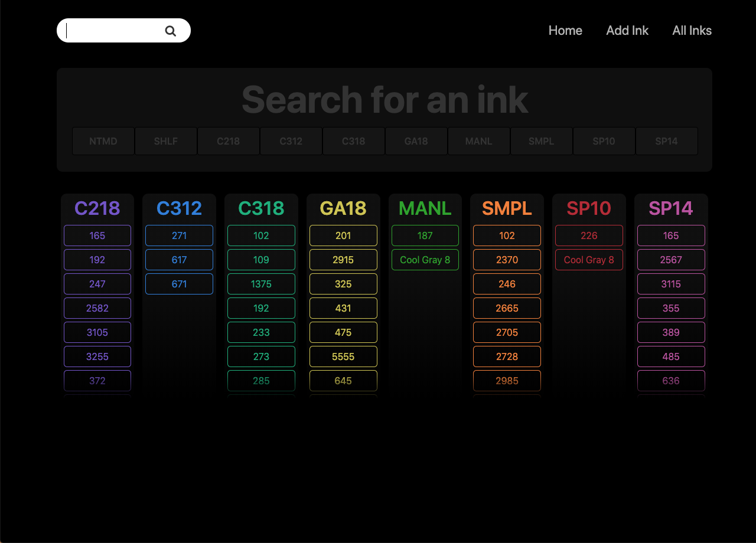Click the yellow GA18 column heading

343,208
